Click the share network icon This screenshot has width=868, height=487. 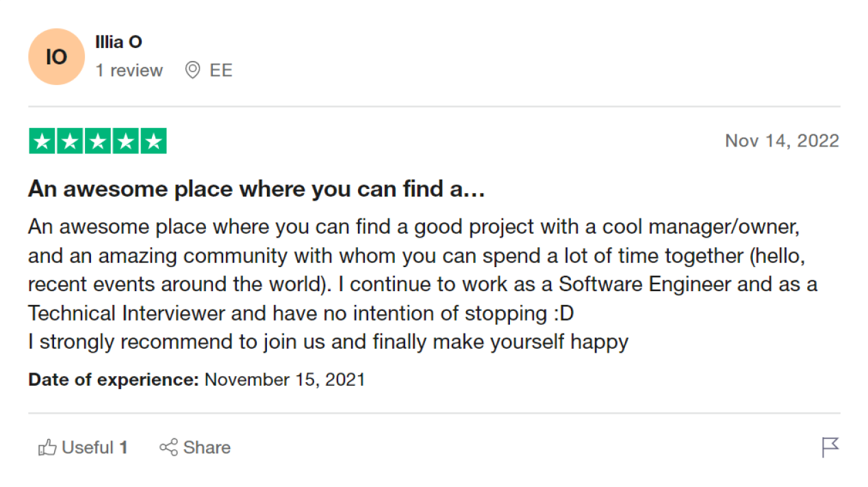click(168, 448)
